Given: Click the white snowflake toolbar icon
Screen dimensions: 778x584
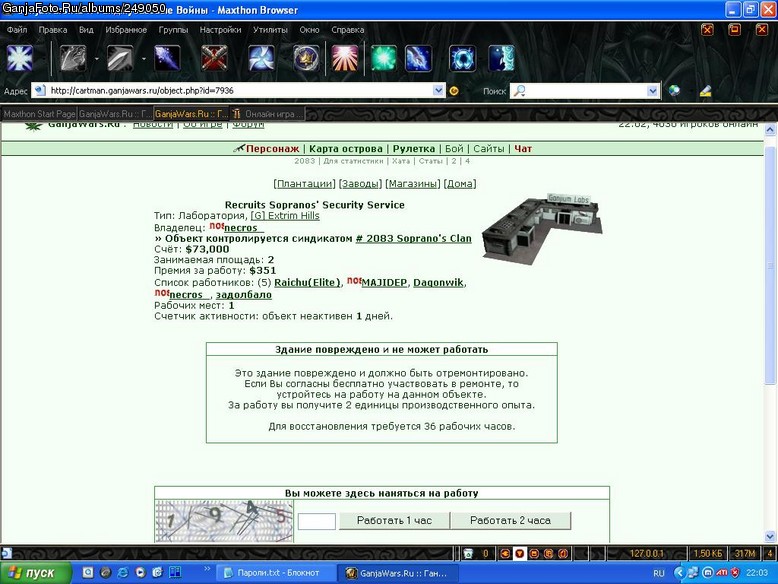Looking at the screenshot, I should click(x=20, y=58).
